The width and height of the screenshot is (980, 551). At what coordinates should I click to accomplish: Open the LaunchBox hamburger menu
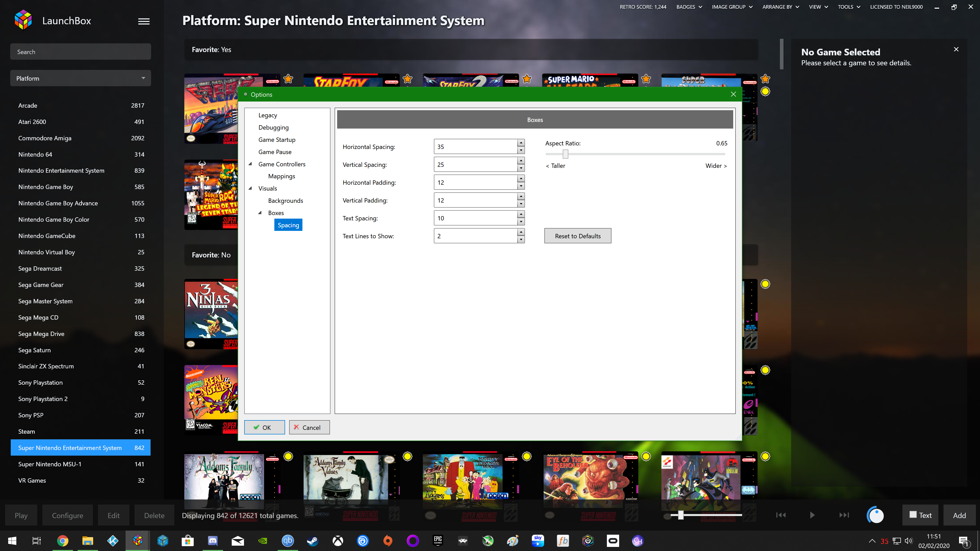pyautogui.click(x=143, y=21)
